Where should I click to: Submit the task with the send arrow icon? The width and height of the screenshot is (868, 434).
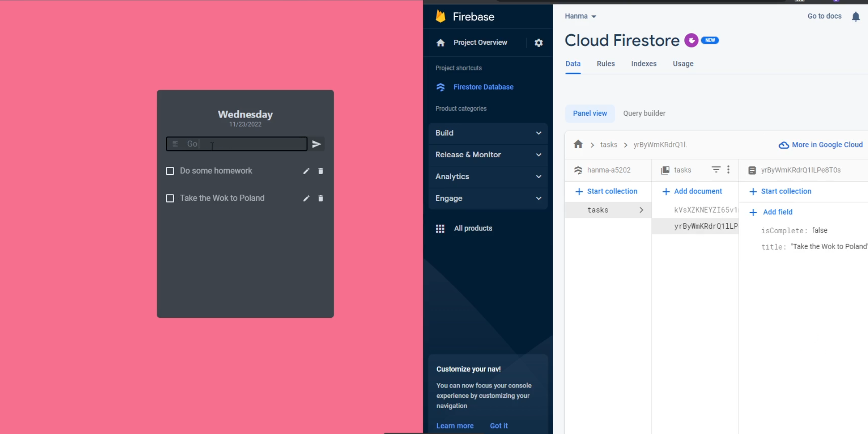(316, 144)
